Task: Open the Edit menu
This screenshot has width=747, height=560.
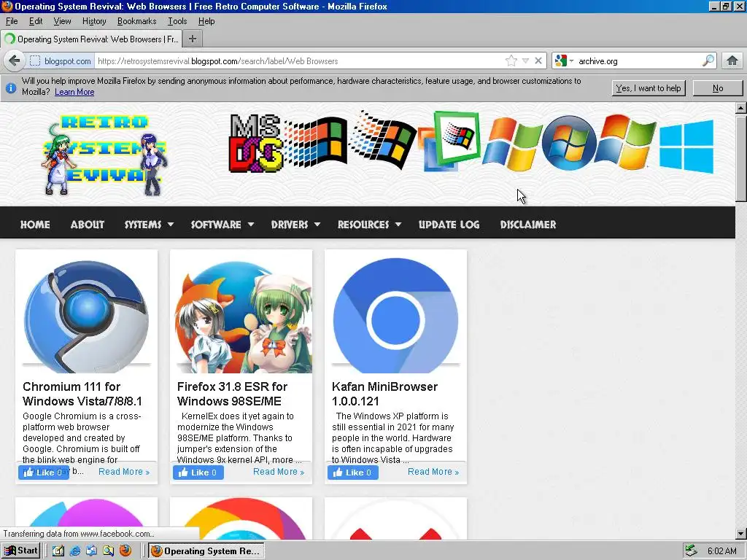Action: [x=36, y=21]
